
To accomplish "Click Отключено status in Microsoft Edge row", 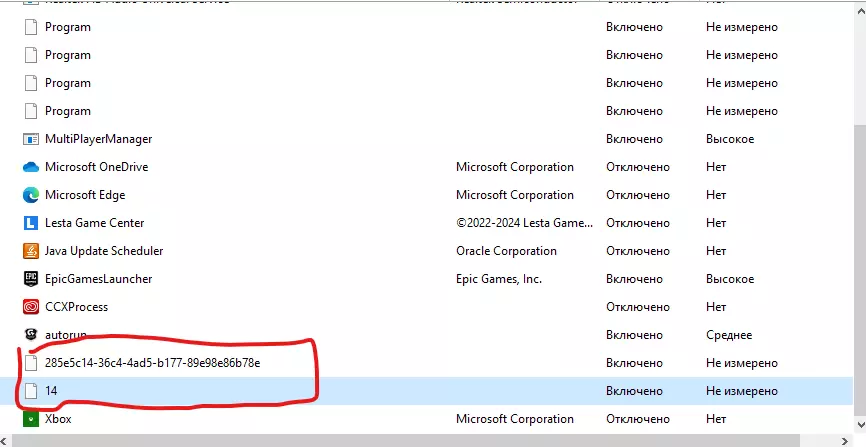I will (638, 195).
